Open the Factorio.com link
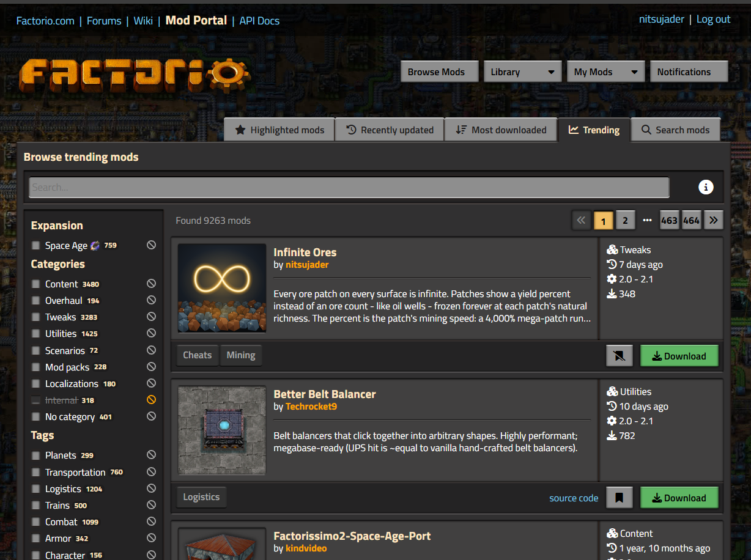Viewport: 751px width, 560px height. pos(45,21)
